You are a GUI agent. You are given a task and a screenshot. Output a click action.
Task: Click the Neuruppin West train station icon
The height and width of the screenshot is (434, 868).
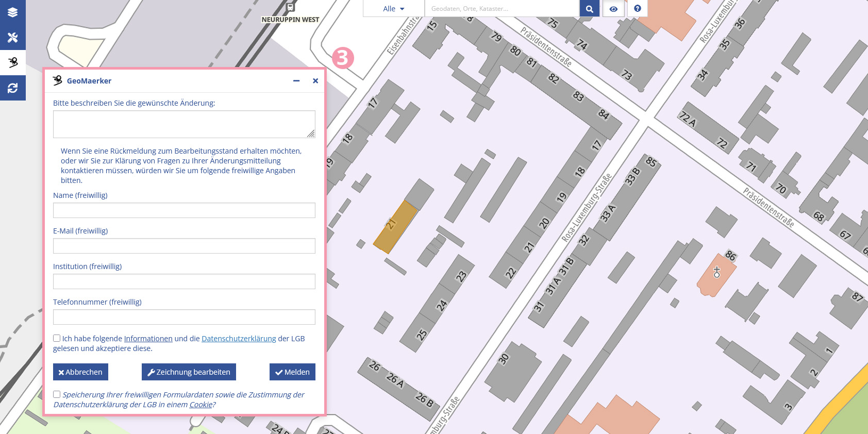(291, 7)
